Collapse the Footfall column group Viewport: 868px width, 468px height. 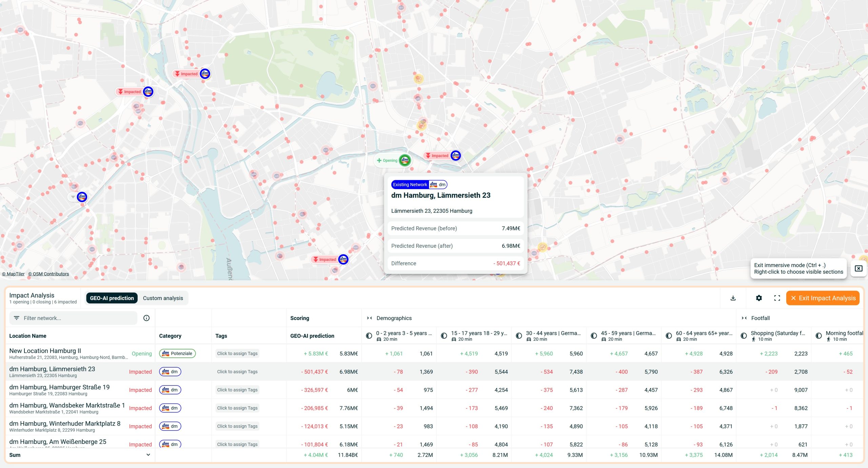click(x=744, y=318)
